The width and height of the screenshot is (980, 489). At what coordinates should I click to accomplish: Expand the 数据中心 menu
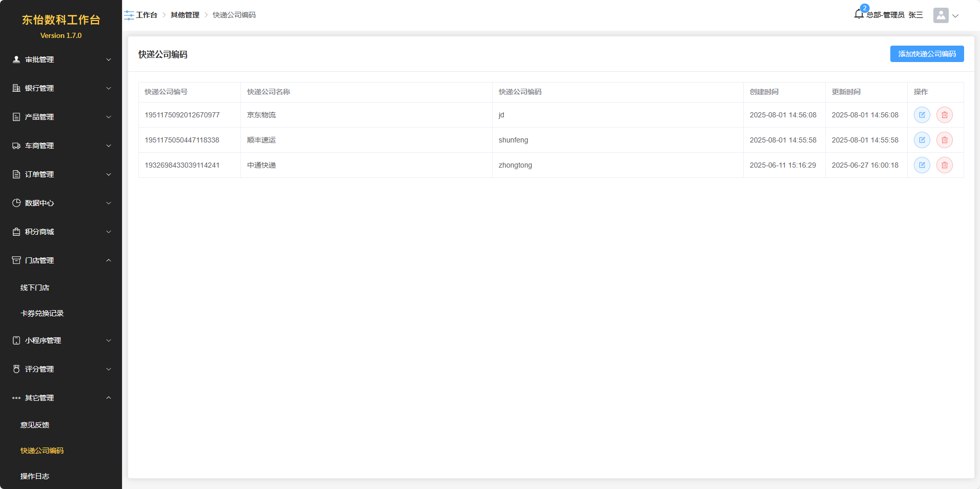point(60,203)
